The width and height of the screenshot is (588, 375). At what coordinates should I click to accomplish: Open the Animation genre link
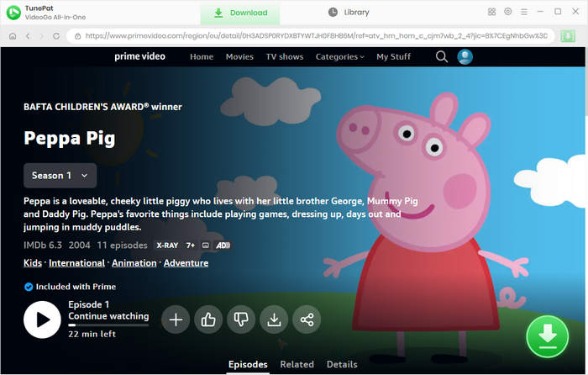coord(134,263)
